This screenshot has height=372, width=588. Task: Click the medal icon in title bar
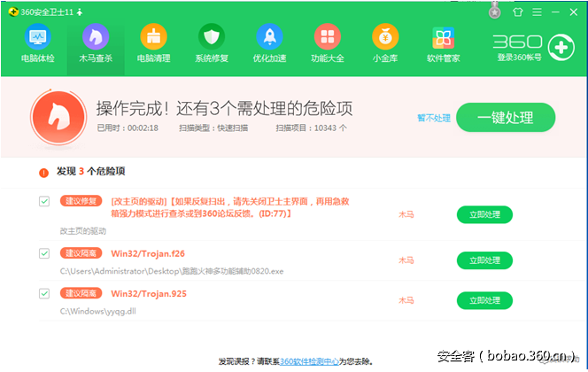click(495, 12)
